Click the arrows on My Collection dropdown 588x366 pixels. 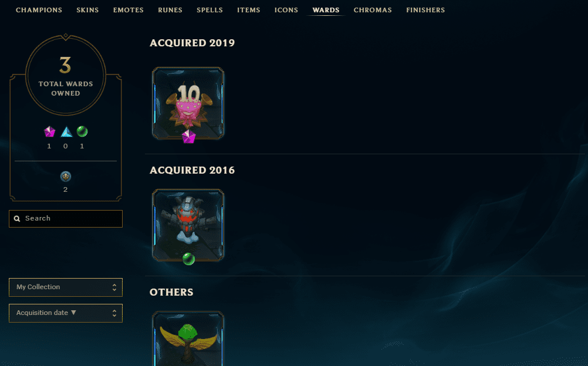pyautogui.click(x=114, y=287)
